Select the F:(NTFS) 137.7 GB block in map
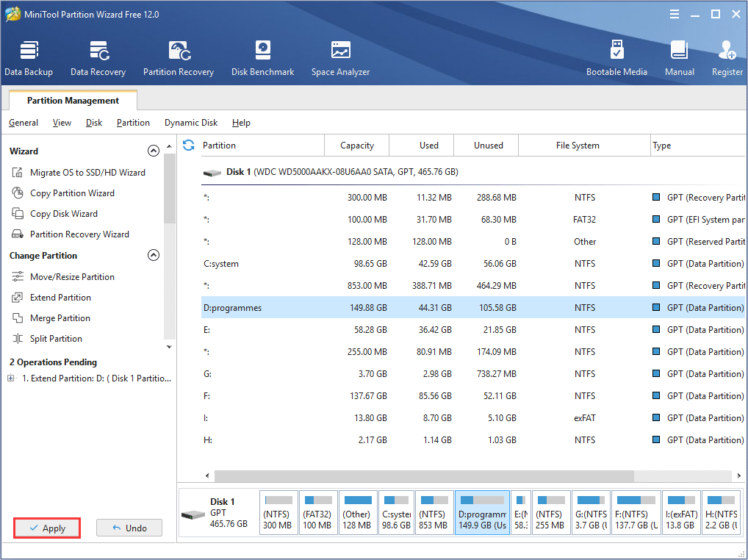Screen dimensions: 748x560 click(x=636, y=512)
